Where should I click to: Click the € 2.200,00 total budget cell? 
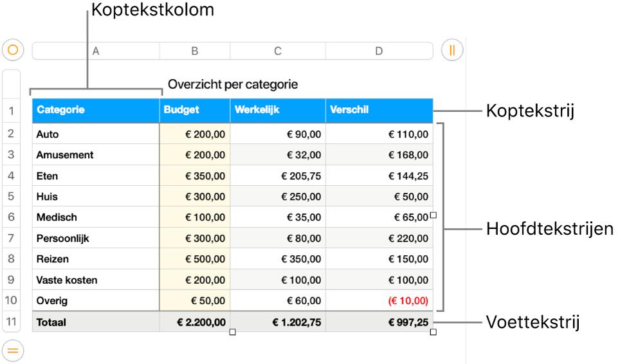(194, 322)
